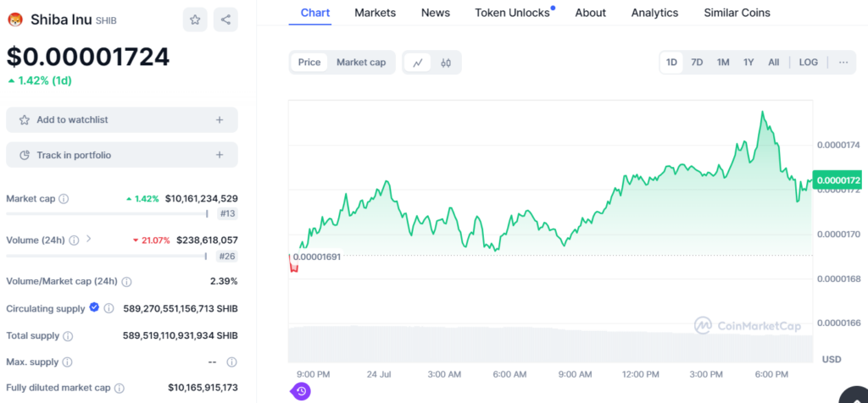Image resolution: width=868 pixels, height=403 pixels.
Task: Select the line chart view icon
Action: click(418, 63)
